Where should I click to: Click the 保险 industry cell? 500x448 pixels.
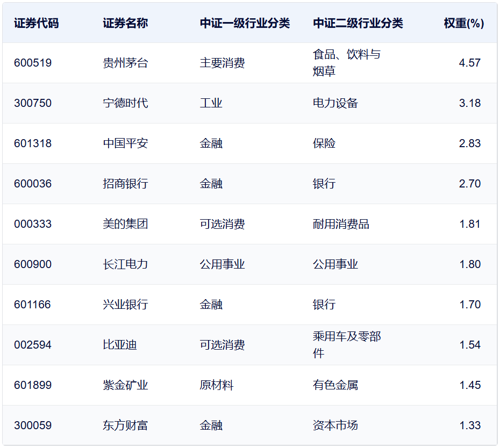324,143
